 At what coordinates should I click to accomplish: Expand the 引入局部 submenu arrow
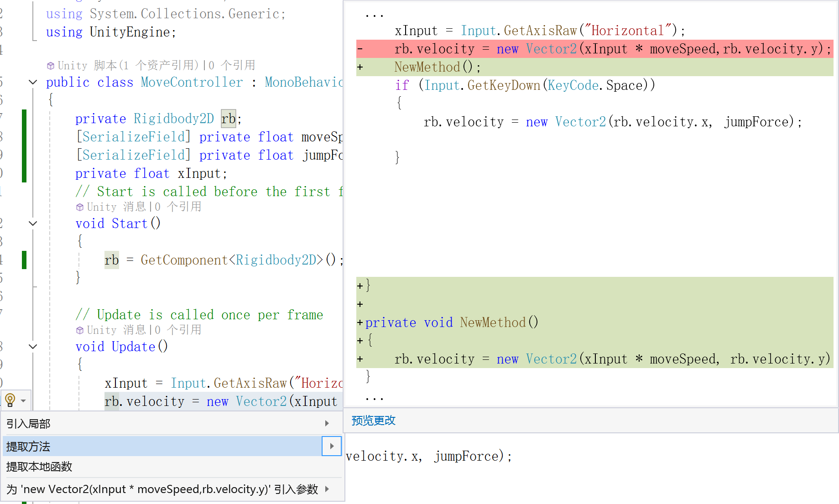pyautogui.click(x=327, y=424)
